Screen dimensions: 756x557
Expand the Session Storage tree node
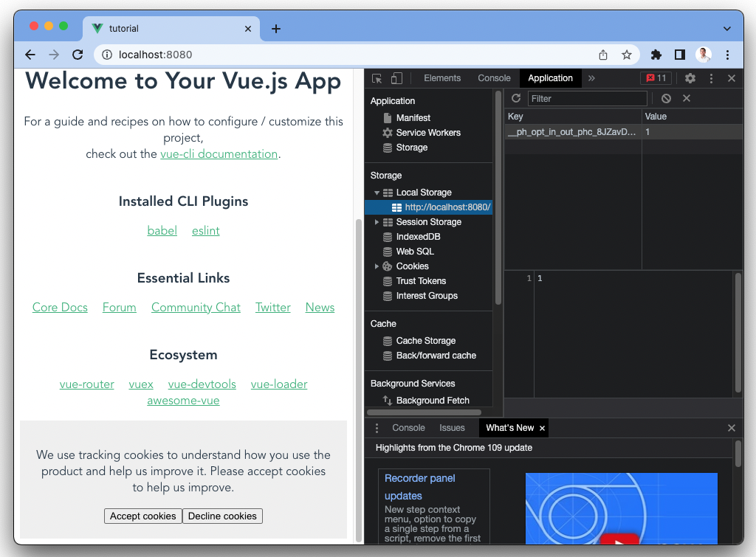click(377, 222)
